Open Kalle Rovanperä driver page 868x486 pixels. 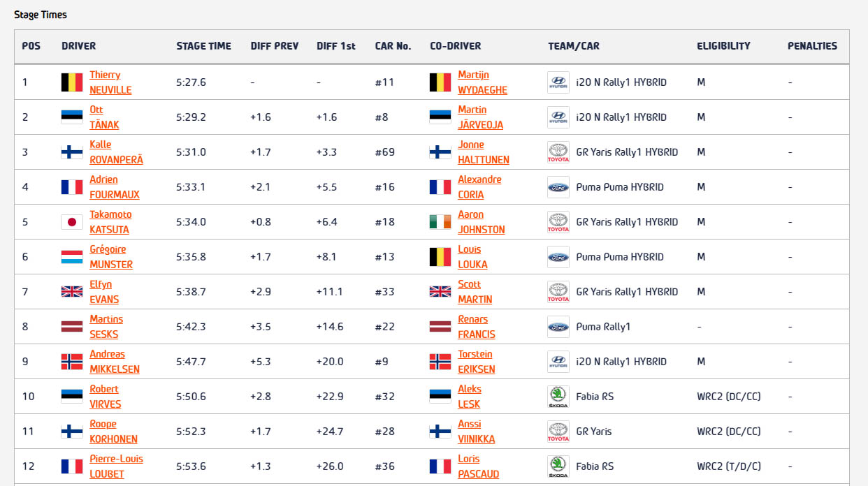[x=116, y=152]
